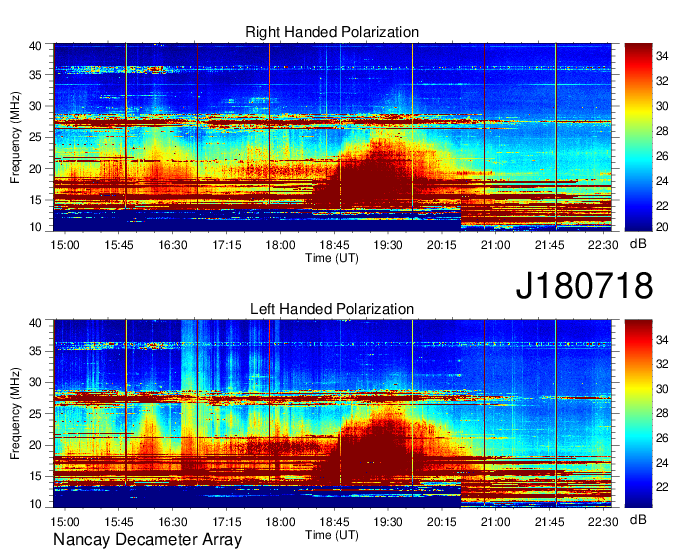Screen dimensions: 680x552
Task: Click the bottom panel colorbar
Action: pyautogui.click(x=638, y=413)
